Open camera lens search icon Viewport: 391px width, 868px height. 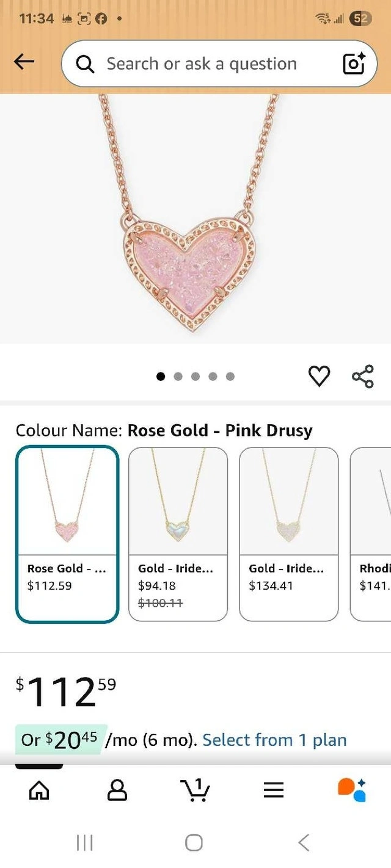click(x=354, y=63)
